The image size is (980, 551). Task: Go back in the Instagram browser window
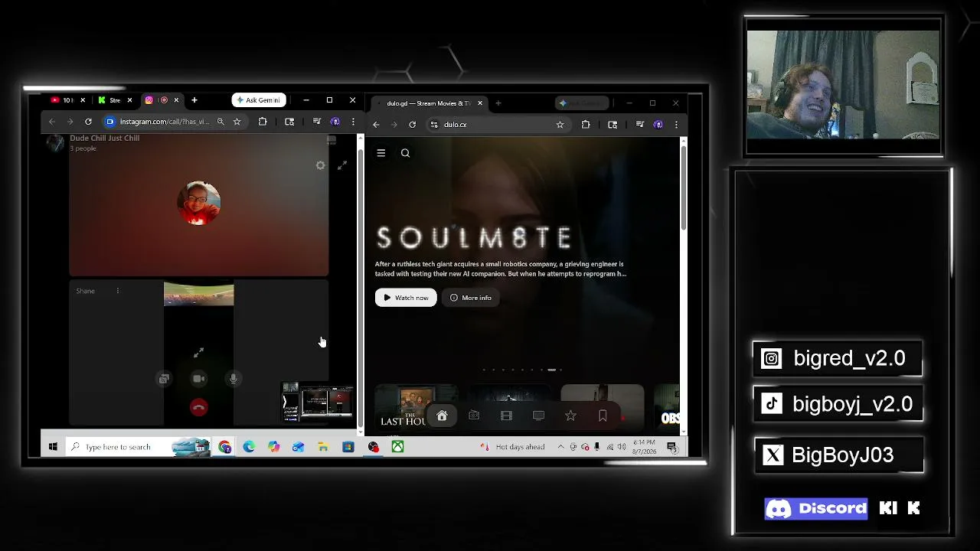click(x=51, y=122)
